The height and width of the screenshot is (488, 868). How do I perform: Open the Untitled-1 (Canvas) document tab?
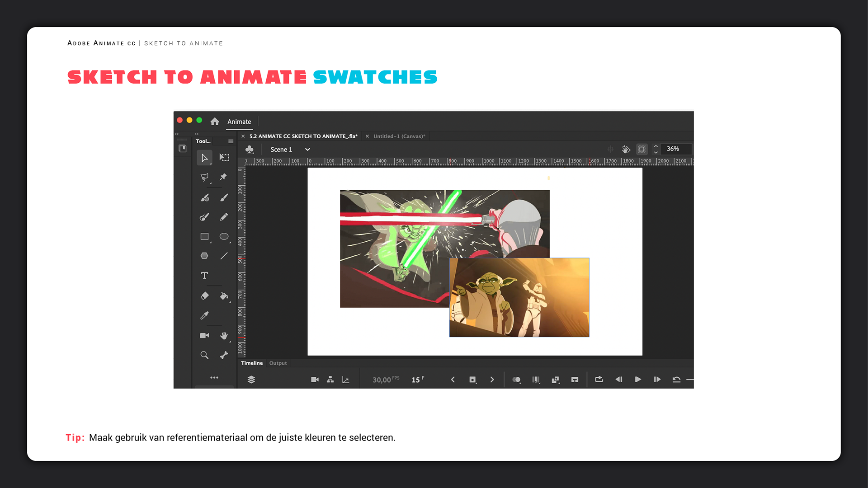coord(399,136)
